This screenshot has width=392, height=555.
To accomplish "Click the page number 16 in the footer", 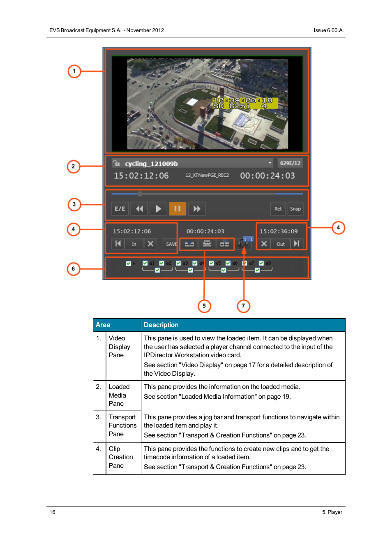I will click(x=53, y=512).
